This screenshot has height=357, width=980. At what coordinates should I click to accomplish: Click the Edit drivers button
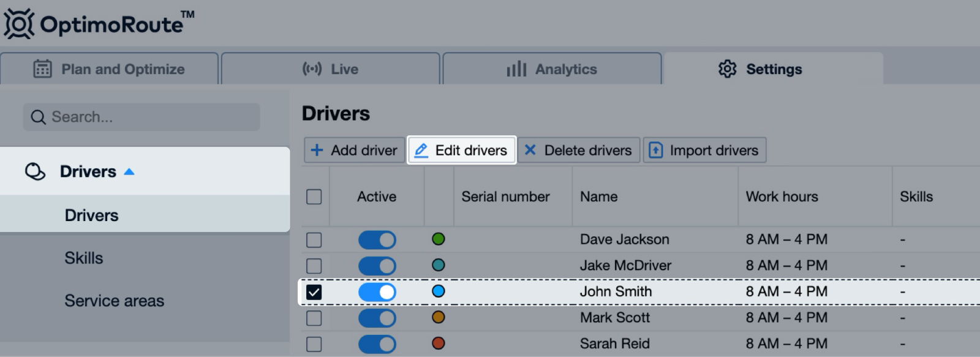(462, 150)
